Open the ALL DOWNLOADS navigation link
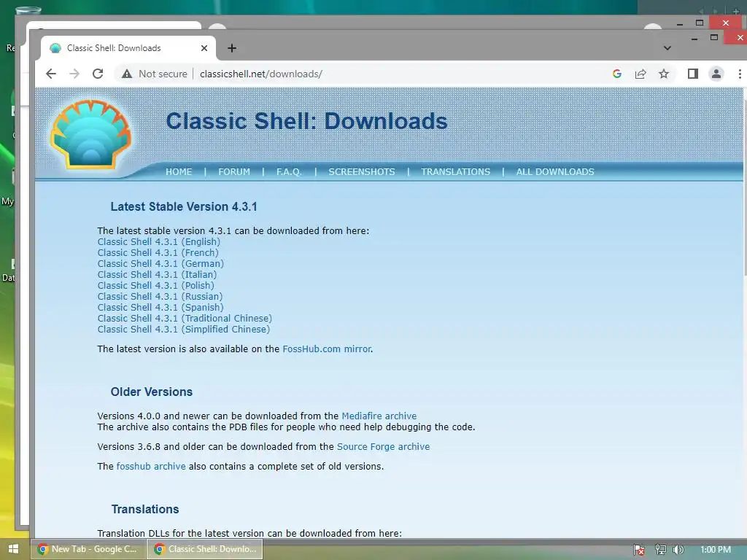This screenshot has width=747, height=560. 555,172
